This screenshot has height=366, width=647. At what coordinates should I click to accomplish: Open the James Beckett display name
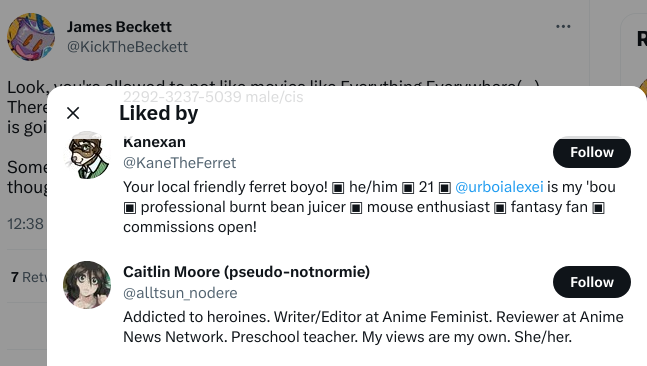click(x=119, y=27)
